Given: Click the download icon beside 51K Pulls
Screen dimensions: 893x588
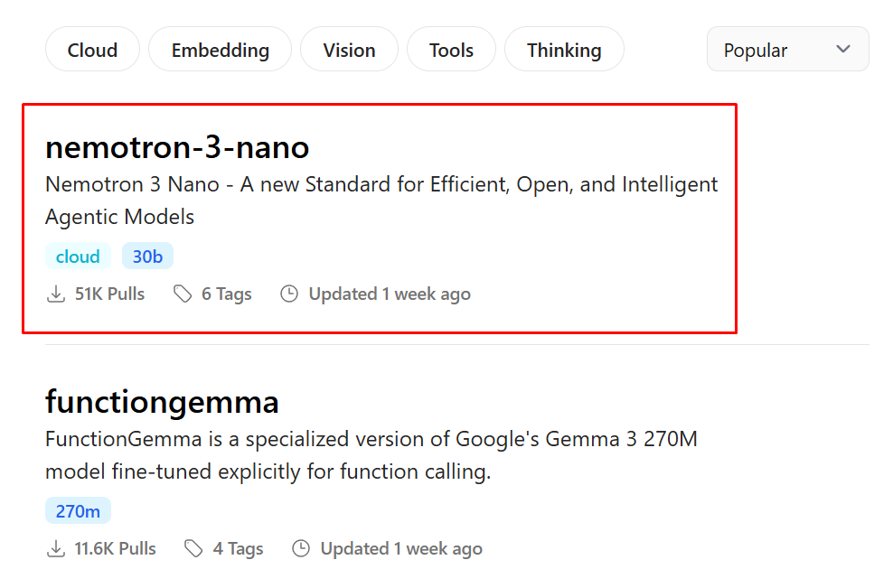Looking at the screenshot, I should point(56,294).
